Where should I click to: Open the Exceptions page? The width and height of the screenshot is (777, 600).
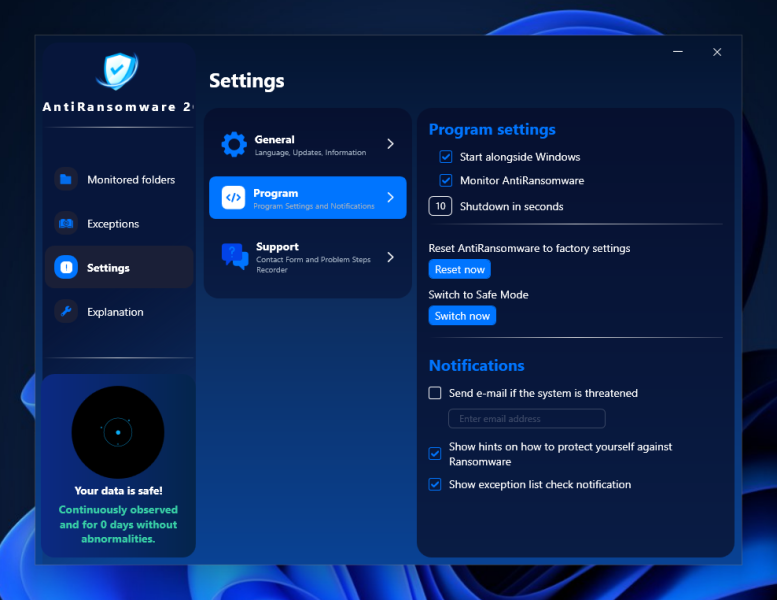(119, 223)
